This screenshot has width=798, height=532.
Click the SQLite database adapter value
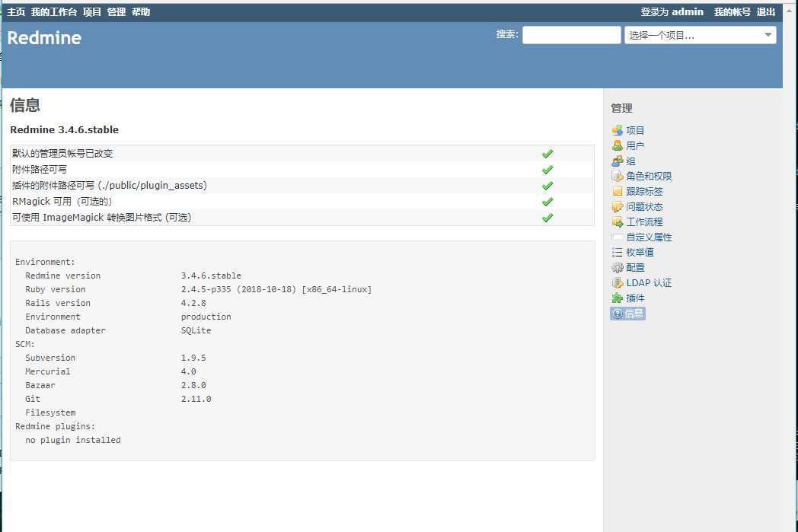pos(196,330)
